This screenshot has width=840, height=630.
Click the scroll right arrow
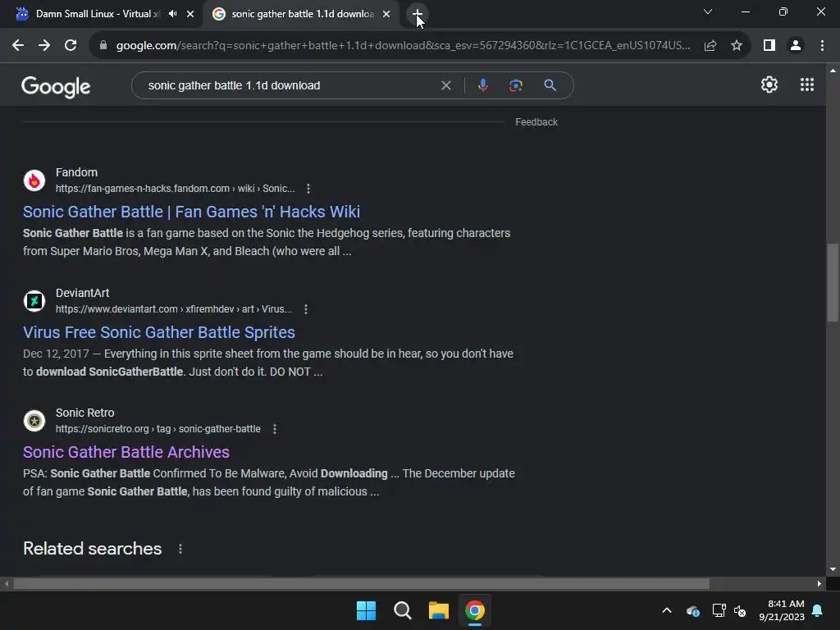819,583
